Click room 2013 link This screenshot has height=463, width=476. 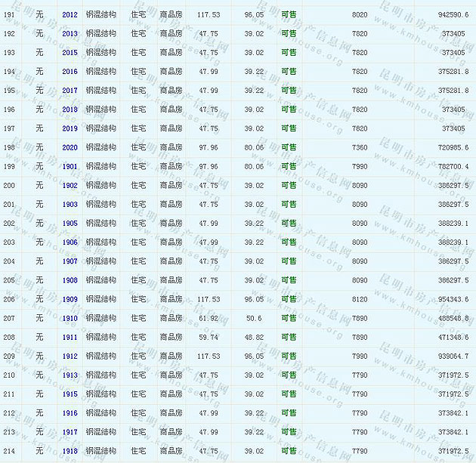[70, 33]
